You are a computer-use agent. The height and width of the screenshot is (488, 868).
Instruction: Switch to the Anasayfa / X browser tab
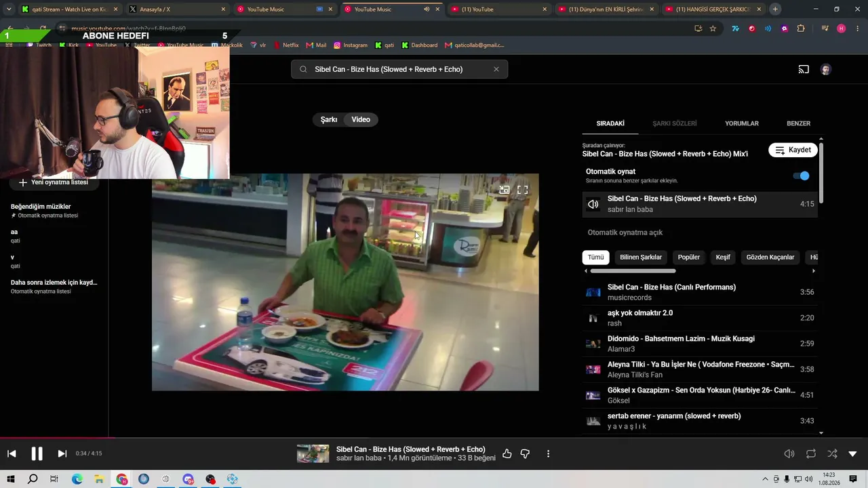coord(178,9)
